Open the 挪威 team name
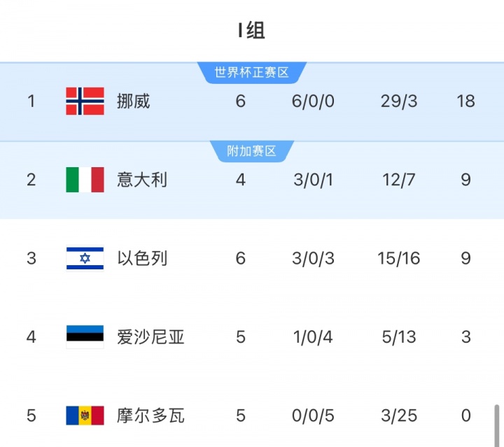The width and height of the screenshot is (504, 447). [x=134, y=101]
